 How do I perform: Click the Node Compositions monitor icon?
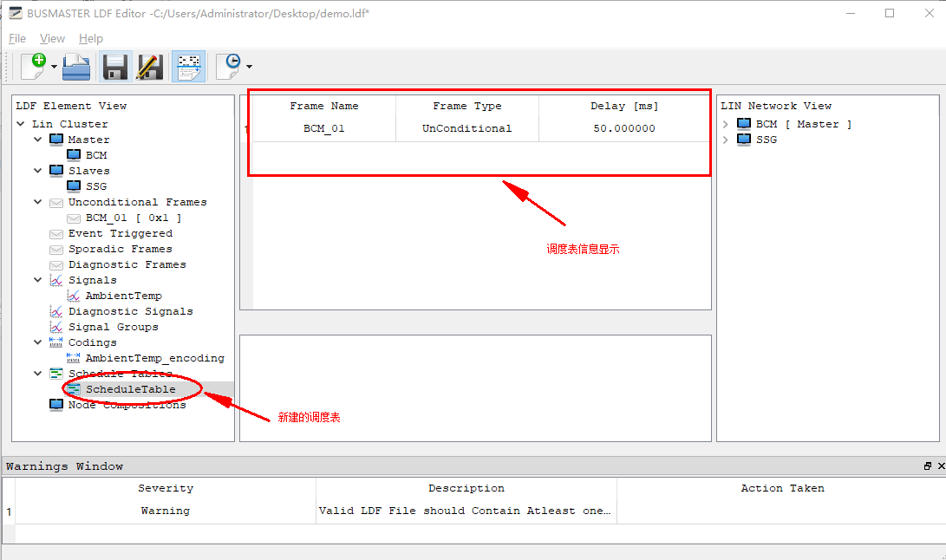pos(56,405)
